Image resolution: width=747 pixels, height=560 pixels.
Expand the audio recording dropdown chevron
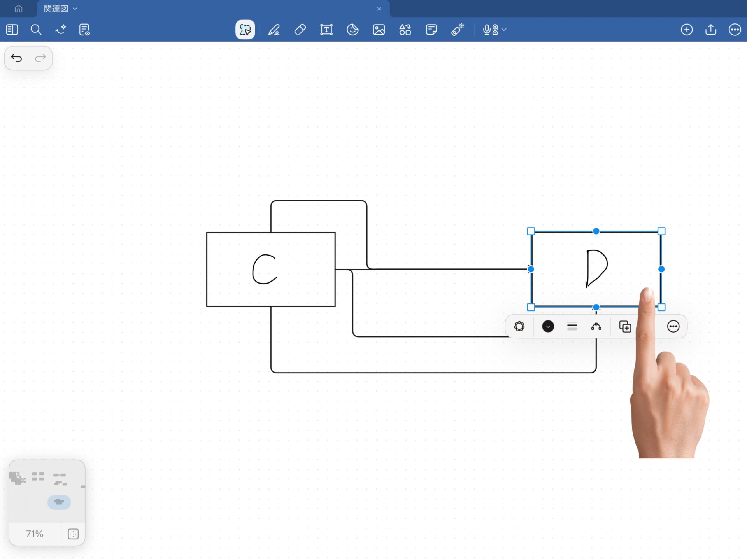[504, 30]
